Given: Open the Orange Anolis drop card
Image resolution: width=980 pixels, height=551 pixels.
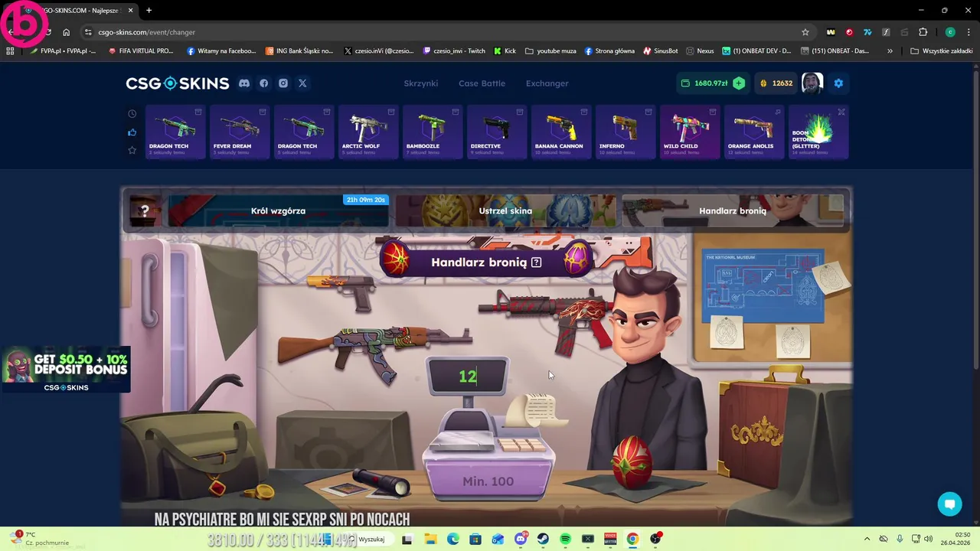Looking at the screenshot, I should pos(753,132).
